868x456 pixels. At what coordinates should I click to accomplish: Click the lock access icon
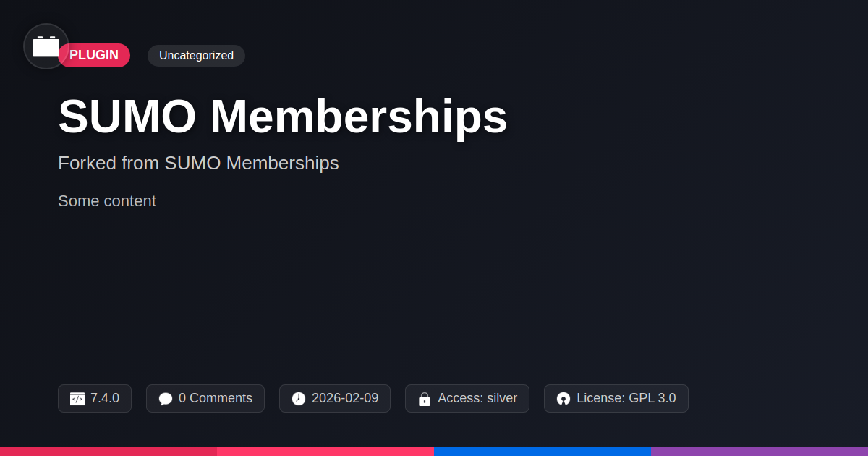coord(425,399)
